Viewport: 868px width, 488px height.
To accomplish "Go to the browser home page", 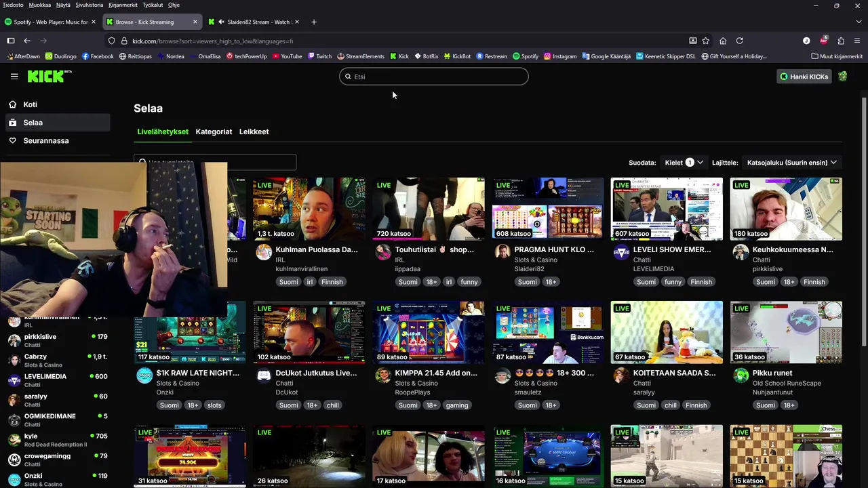I will [723, 41].
